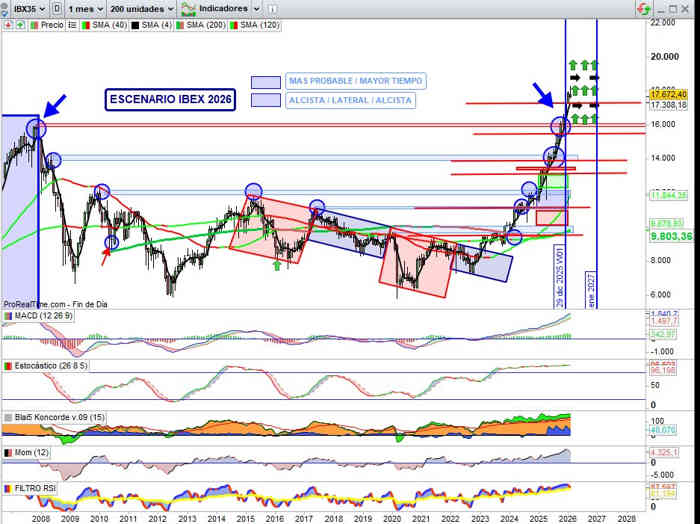Click the Blai5 Koncorde v.09 indicator label

55,416
